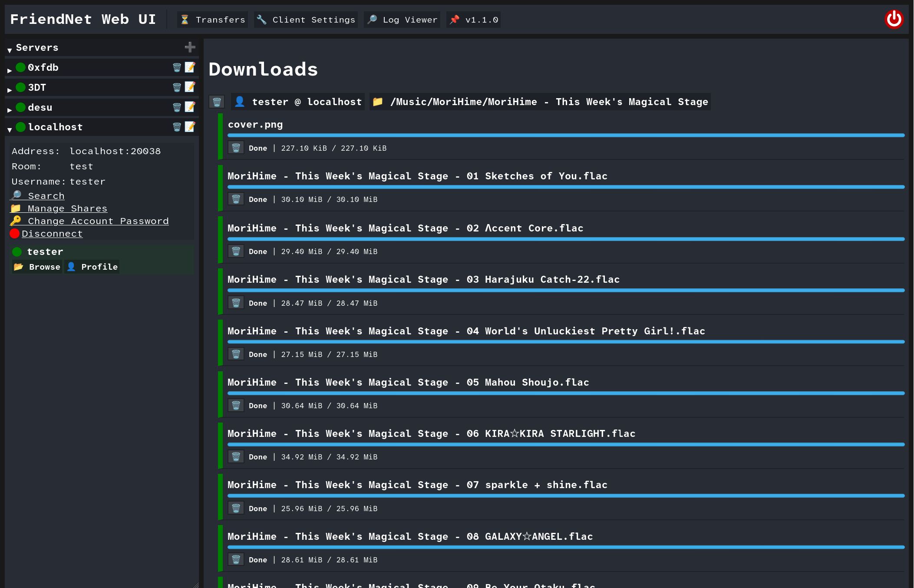Open the Log Viewer
This screenshot has height=588, width=914.
[401, 19]
